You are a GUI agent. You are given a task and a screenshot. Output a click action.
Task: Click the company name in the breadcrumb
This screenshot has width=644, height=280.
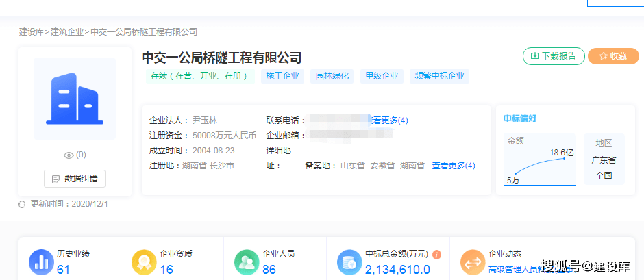point(144,32)
